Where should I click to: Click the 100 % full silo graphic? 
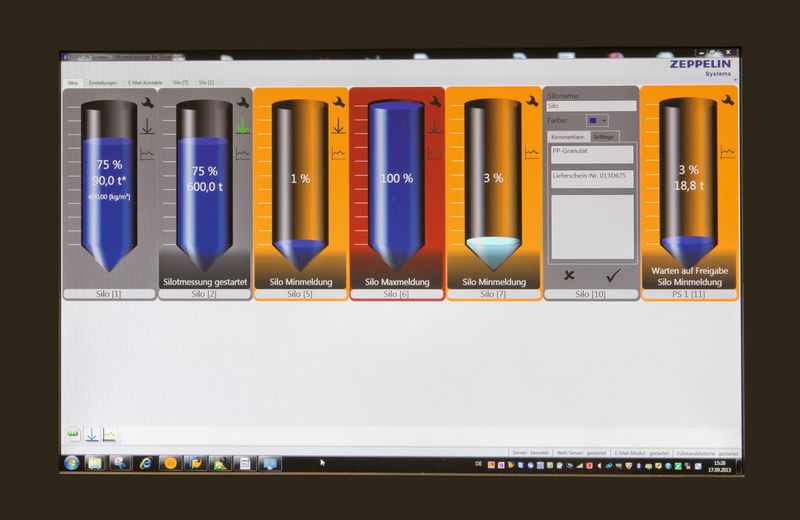[396, 184]
